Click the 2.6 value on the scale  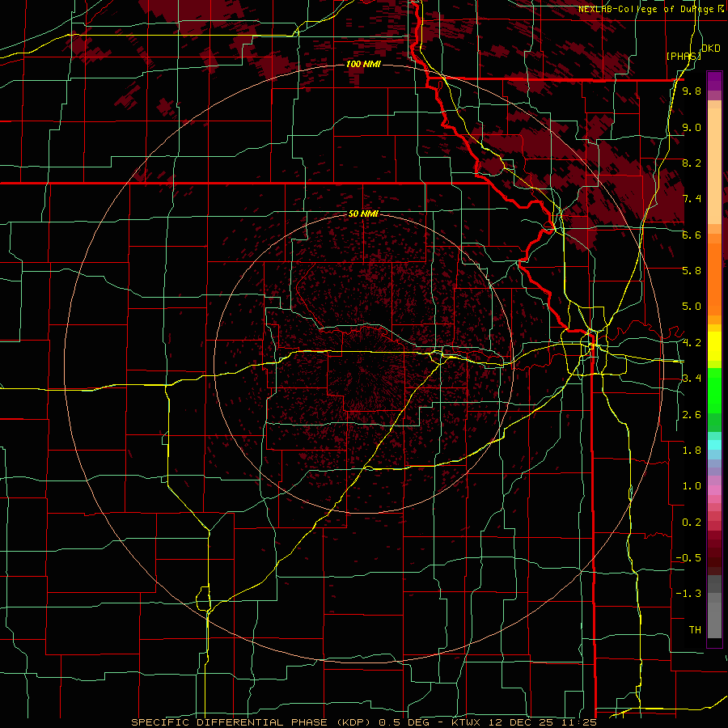pos(692,415)
